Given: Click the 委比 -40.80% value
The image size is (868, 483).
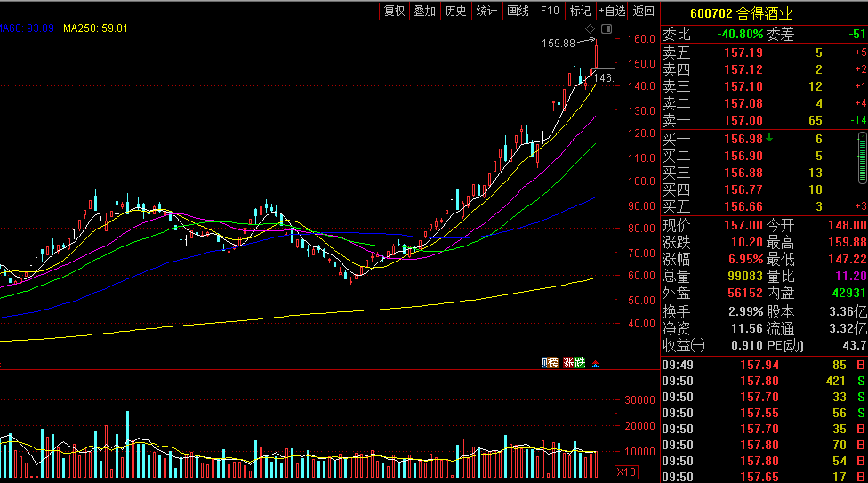Looking at the screenshot, I should click(740, 35).
